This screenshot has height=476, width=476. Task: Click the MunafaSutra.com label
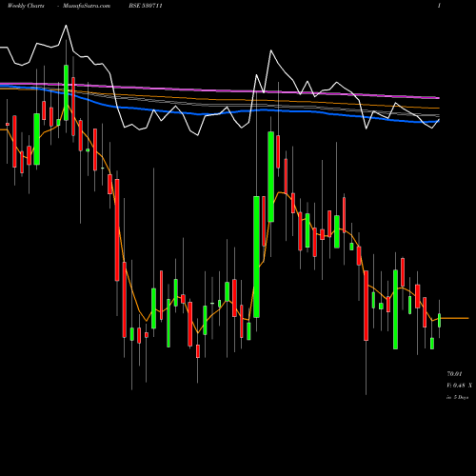coord(87,6)
